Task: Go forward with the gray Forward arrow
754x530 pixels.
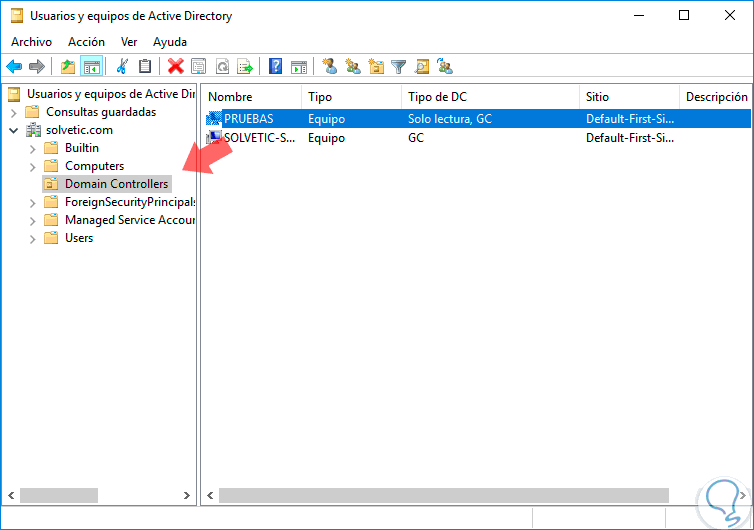Action: tap(37, 66)
